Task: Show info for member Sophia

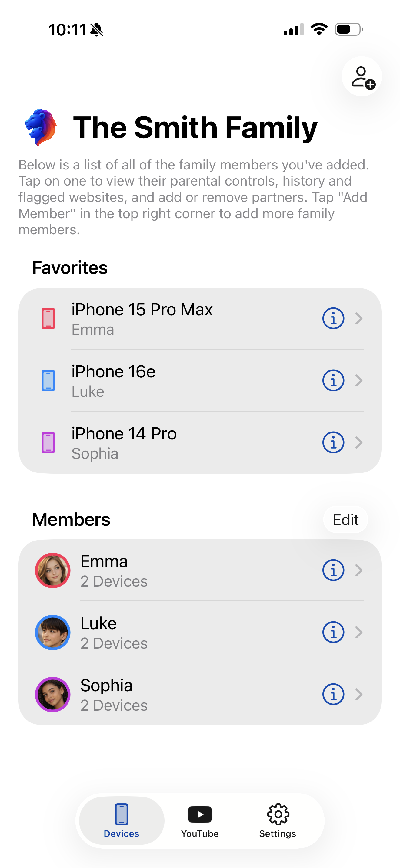Action: click(333, 694)
